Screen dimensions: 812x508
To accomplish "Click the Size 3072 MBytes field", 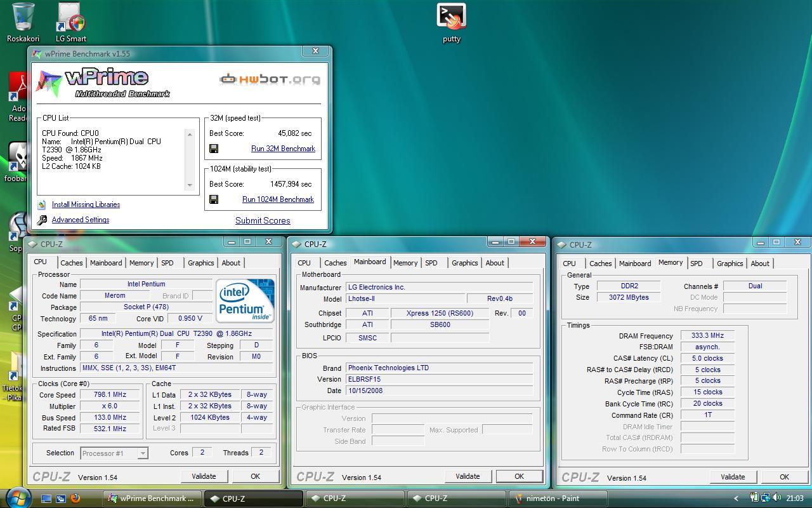I will [629, 297].
